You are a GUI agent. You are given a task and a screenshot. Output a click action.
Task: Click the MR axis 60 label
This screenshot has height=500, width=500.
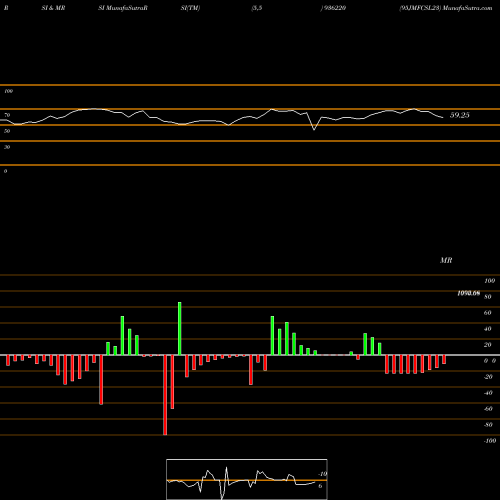tap(488, 313)
